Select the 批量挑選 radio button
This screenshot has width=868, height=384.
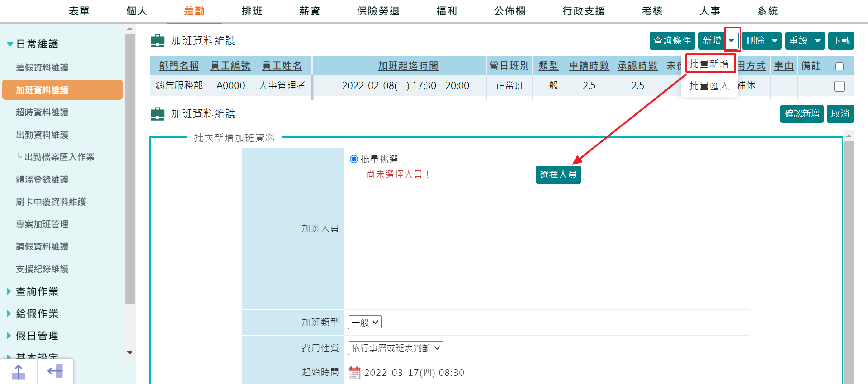(354, 159)
